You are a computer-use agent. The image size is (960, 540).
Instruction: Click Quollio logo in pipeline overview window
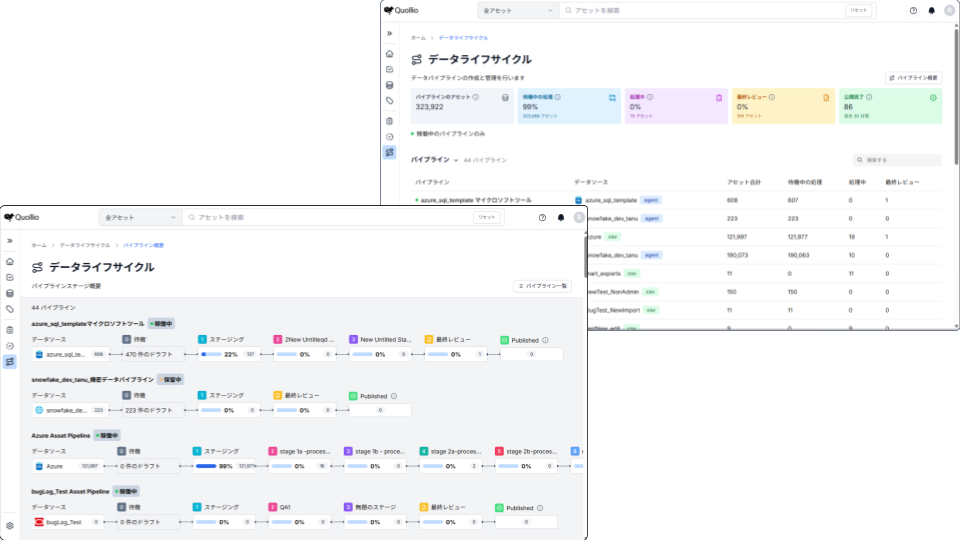(22, 217)
